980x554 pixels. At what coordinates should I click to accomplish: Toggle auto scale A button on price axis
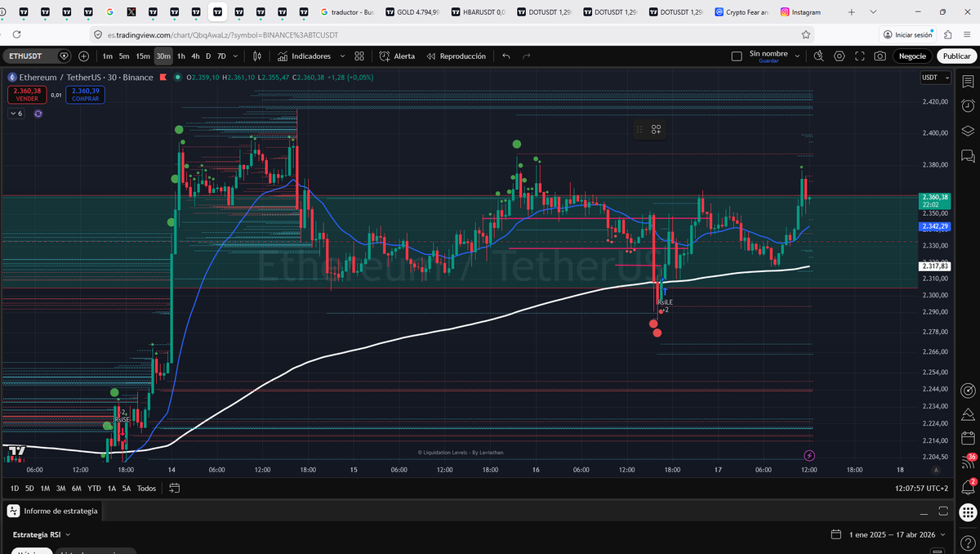936,471
